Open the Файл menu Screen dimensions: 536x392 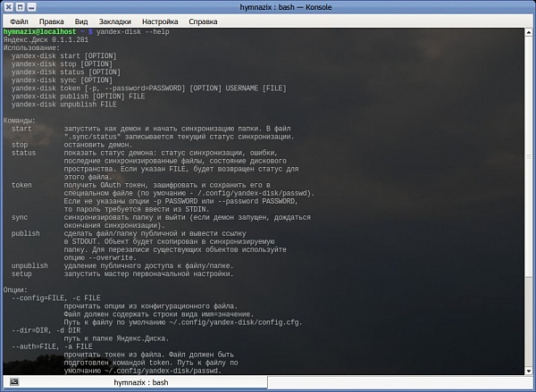coord(19,21)
